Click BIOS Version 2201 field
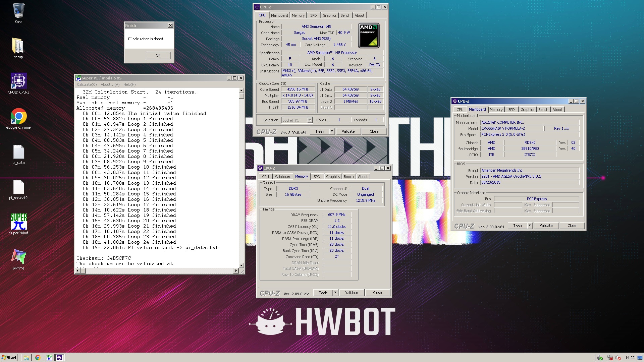The width and height of the screenshot is (644, 362). (x=530, y=176)
